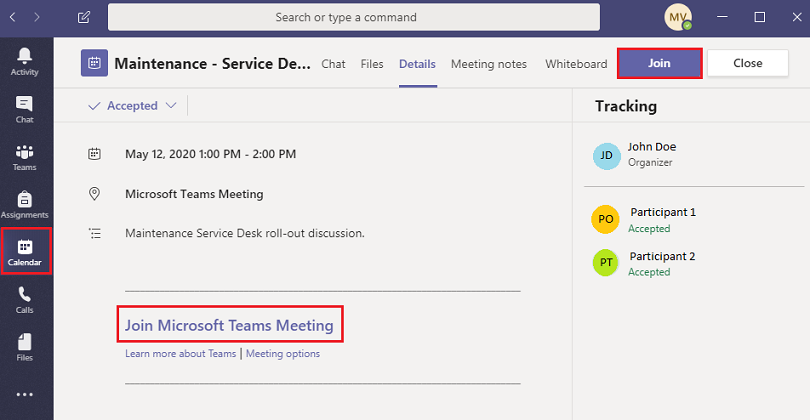Open the Activity feed bell icon
Screen dimensions: 810x420
[25, 60]
